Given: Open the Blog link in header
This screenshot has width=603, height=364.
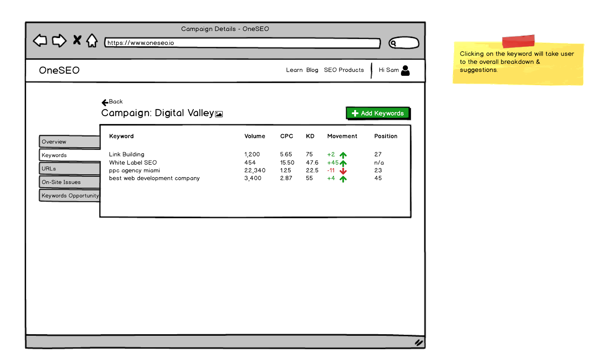Looking at the screenshot, I should [x=312, y=70].
